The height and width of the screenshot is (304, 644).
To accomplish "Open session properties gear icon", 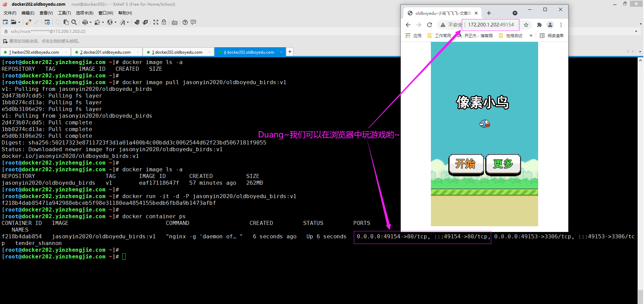I will (x=47, y=22).
